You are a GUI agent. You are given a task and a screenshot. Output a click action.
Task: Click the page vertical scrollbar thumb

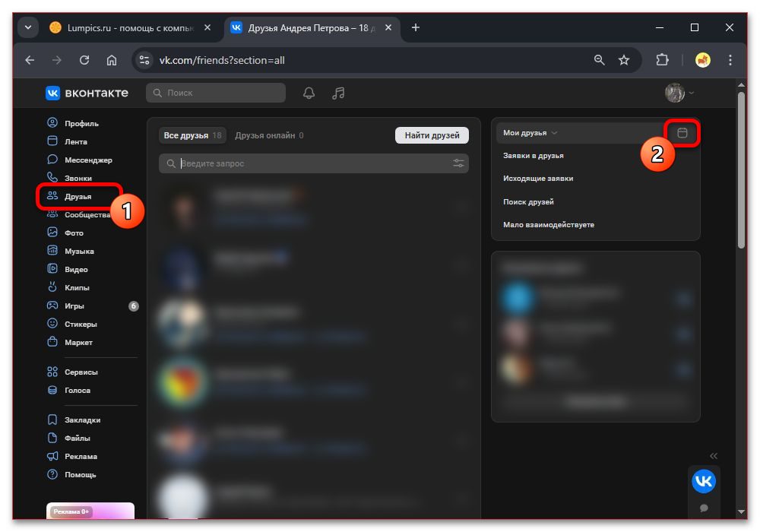(741, 169)
